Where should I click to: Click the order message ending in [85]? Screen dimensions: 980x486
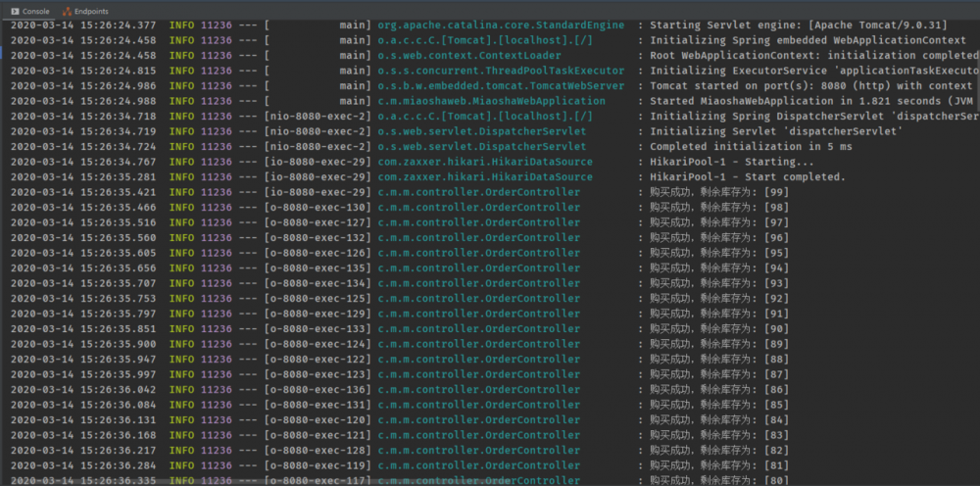(719, 405)
